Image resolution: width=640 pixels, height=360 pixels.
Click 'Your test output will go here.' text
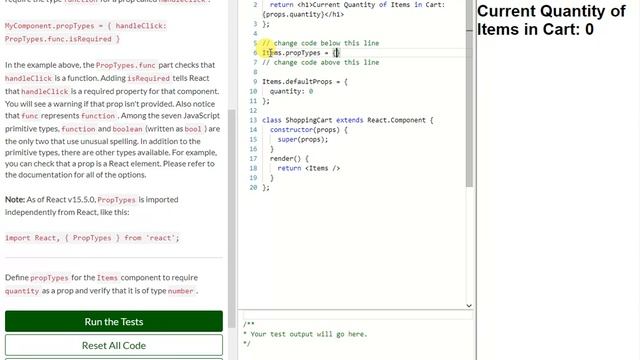[x=309, y=334]
